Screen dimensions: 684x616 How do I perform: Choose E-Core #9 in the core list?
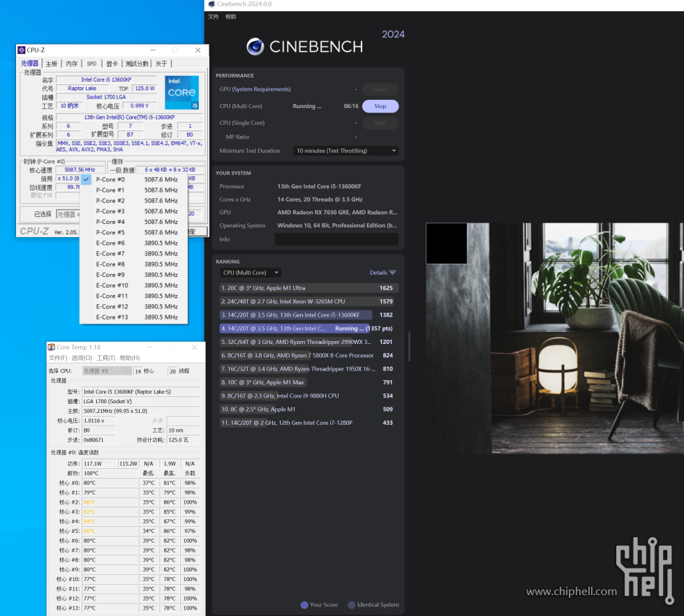134,275
